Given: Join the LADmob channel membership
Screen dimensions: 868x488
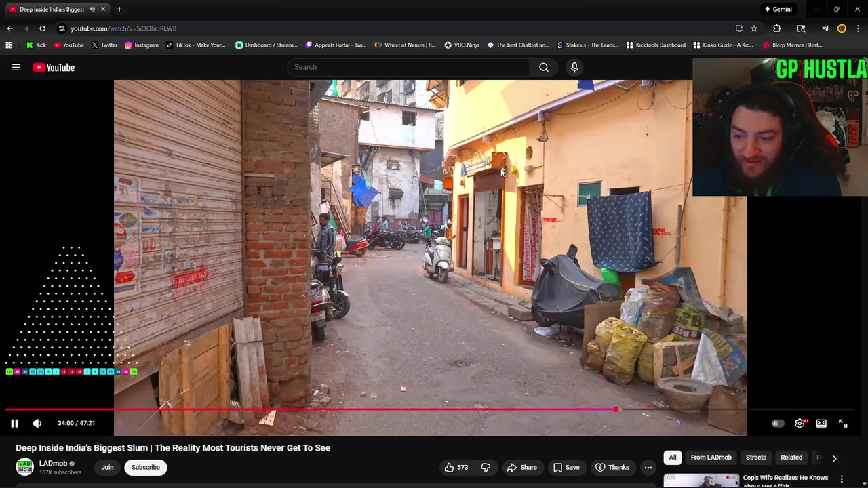Looking at the screenshot, I should (107, 467).
